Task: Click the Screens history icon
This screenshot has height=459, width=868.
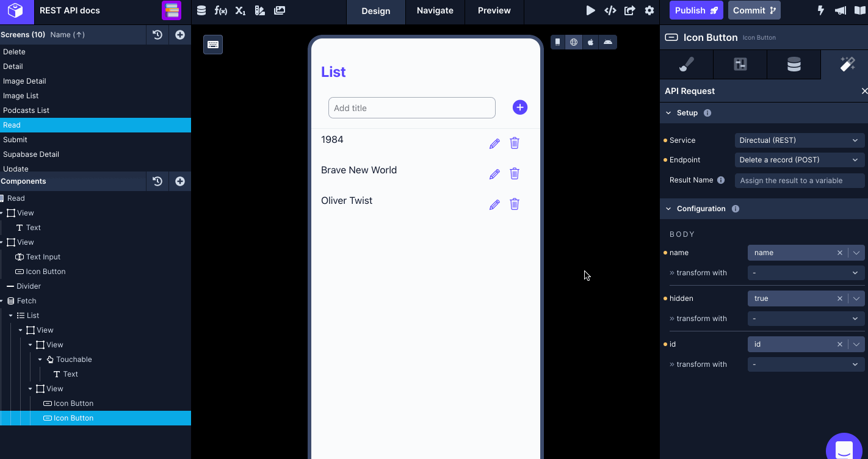Action: pyautogui.click(x=157, y=35)
